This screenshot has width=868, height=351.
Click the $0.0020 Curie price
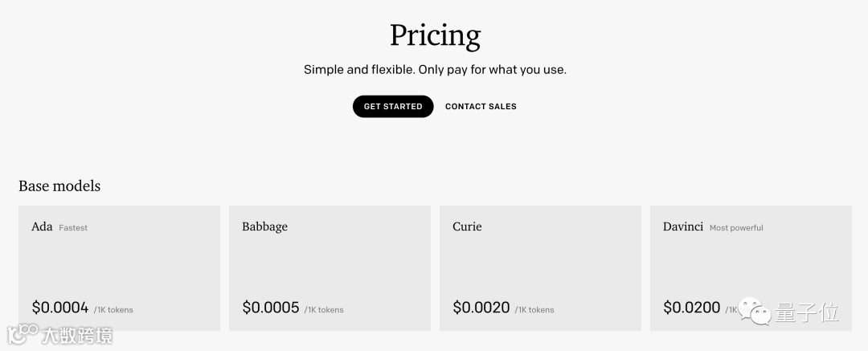pos(481,307)
